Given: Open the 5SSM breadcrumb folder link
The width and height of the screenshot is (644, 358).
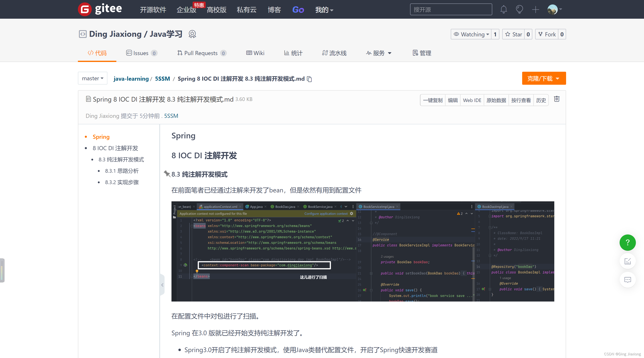Looking at the screenshot, I should click(x=163, y=79).
